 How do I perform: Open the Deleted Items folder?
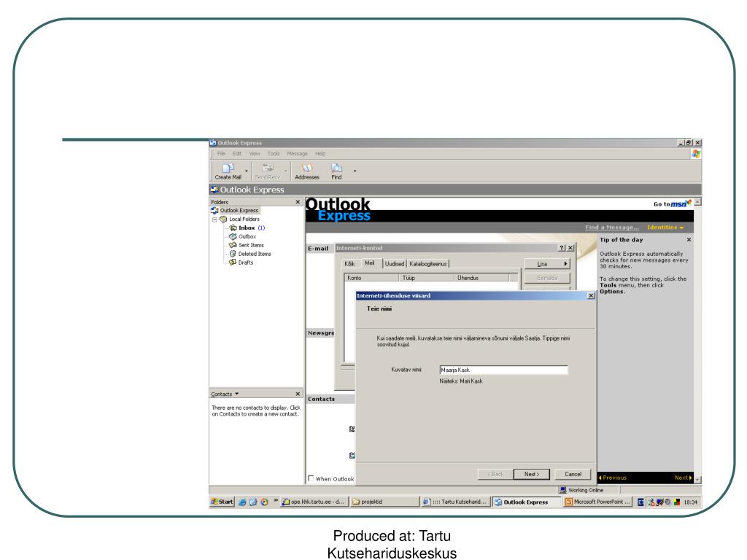250,254
